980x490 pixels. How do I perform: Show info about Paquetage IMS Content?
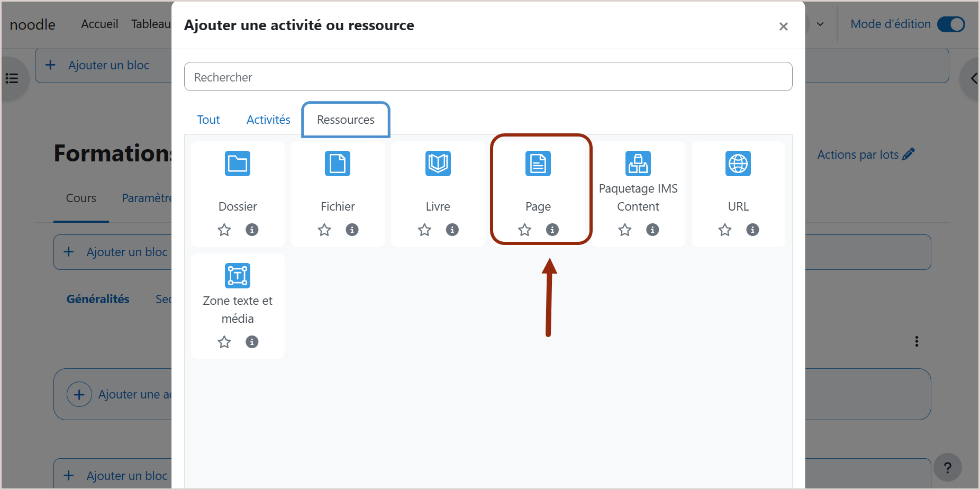(652, 230)
